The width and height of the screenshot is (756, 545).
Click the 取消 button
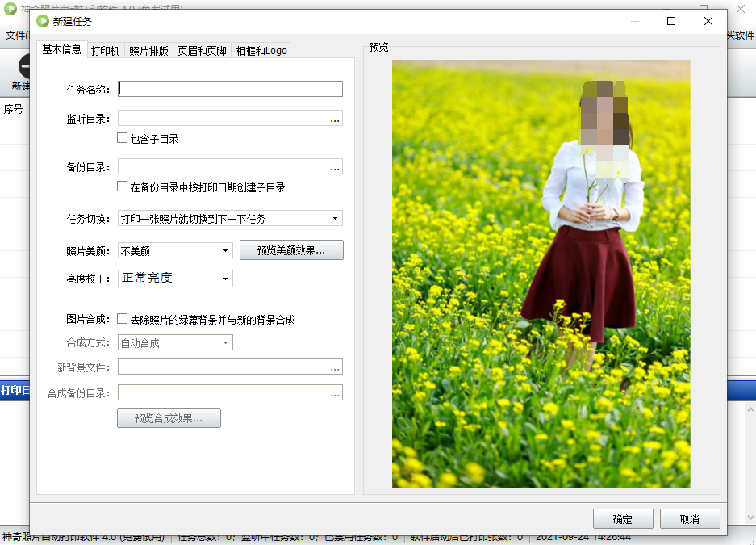pyautogui.click(x=689, y=519)
